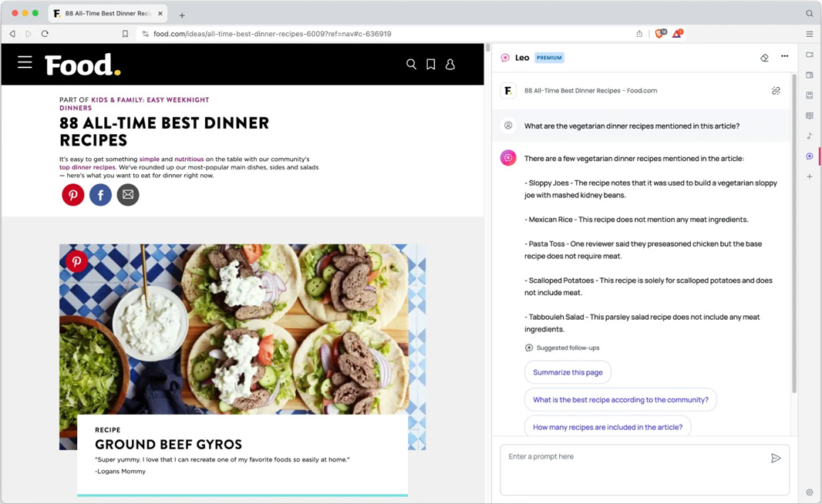Share recipe via Pinterest round icon
The width and height of the screenshot is (822, 504).
[73, 195]
